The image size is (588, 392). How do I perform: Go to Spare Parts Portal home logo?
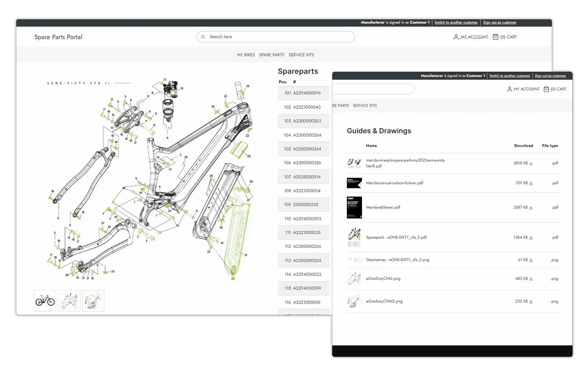pos(58,37)
